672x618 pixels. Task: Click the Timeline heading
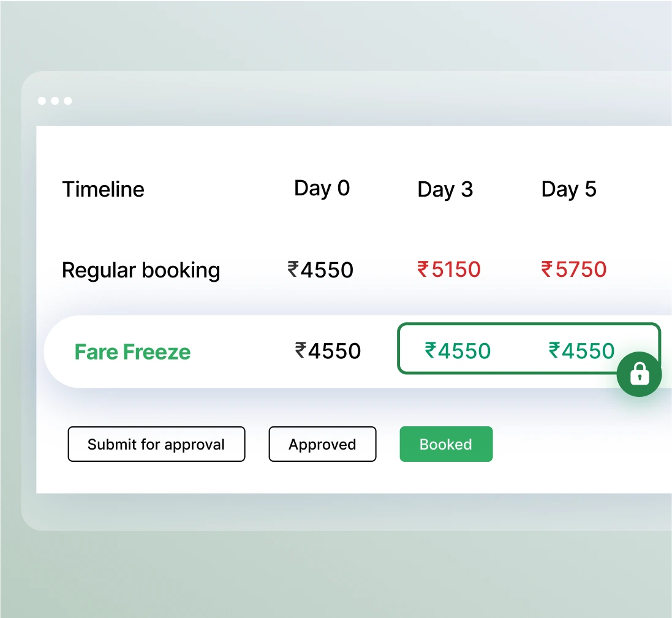click(x=103, y=189)
